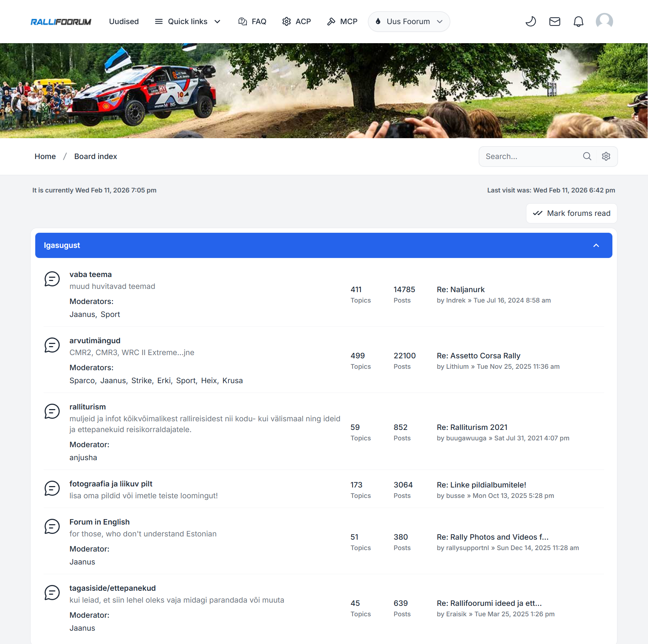This screenshot has height=644, width=648.
Task: Click the search magnifier icon
Action: [587, 156]
